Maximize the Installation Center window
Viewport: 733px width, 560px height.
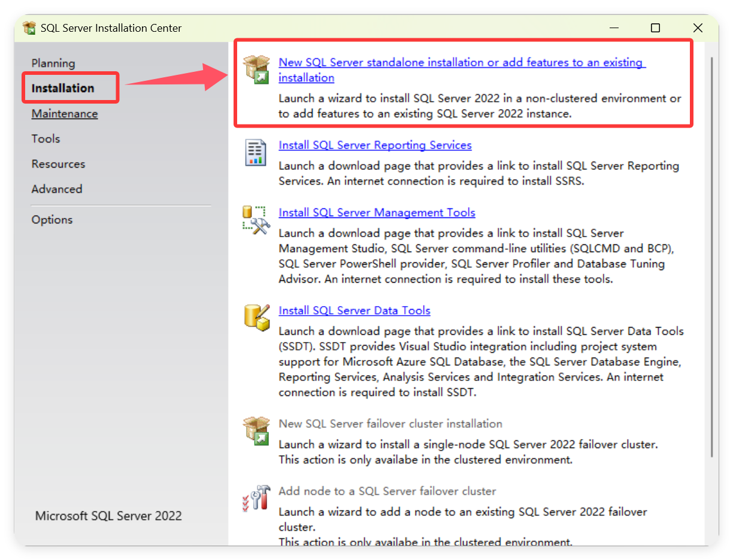coord(656,28)
